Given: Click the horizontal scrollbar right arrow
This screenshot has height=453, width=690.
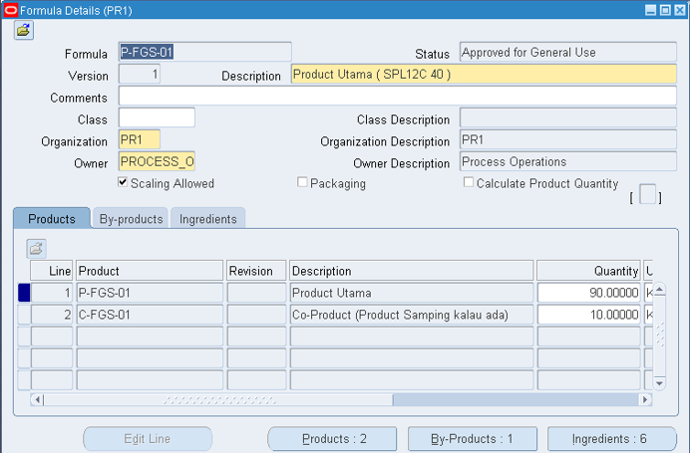Looking at the screenshot, I should point(646,400).
